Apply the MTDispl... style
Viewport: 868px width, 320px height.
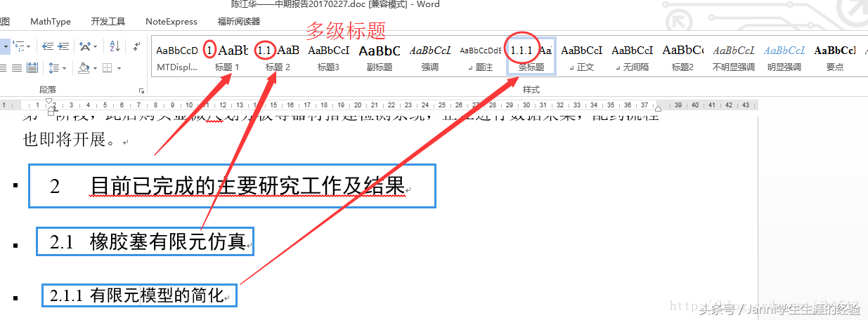point(177,57)
